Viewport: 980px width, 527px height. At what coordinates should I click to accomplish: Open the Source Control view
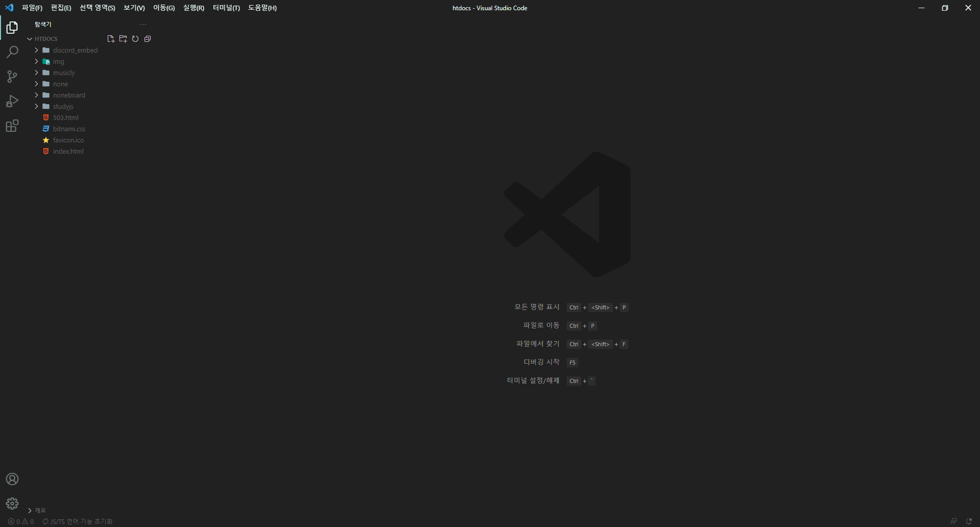pyautogui.click(x=12, y=77)
